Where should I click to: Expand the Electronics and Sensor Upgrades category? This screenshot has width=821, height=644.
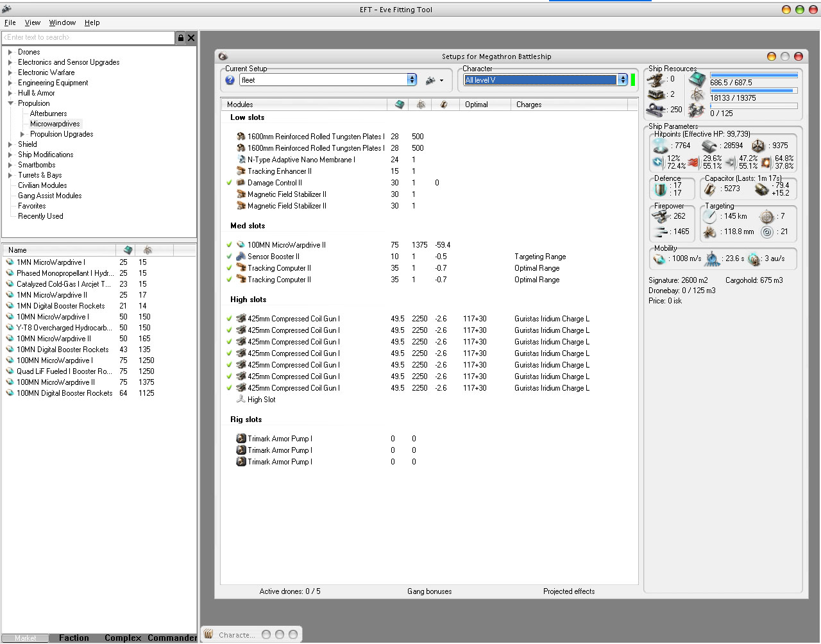click(x=10, y=62)
